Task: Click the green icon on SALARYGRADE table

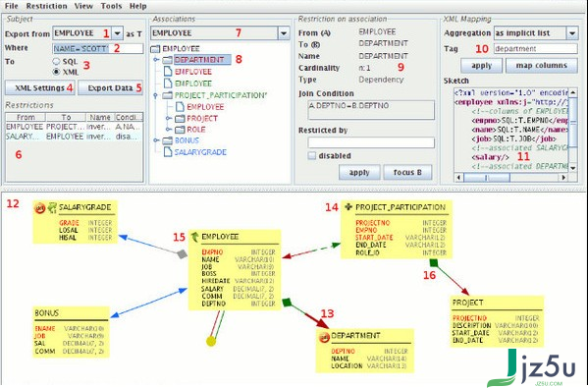Action: (52, 207)
